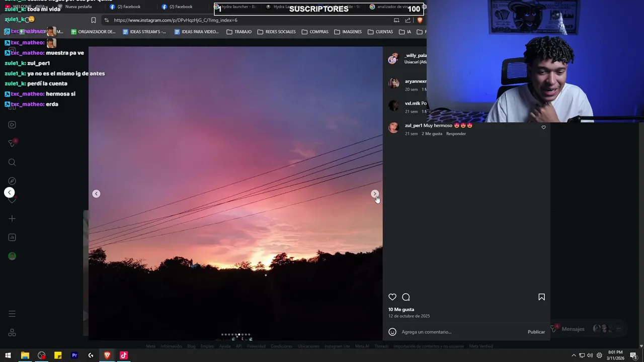The height and width of the screenshot is (362, 644).
Task: Open the taskbar clock showing 8:01 PM
Action: (x=615, y=355)
